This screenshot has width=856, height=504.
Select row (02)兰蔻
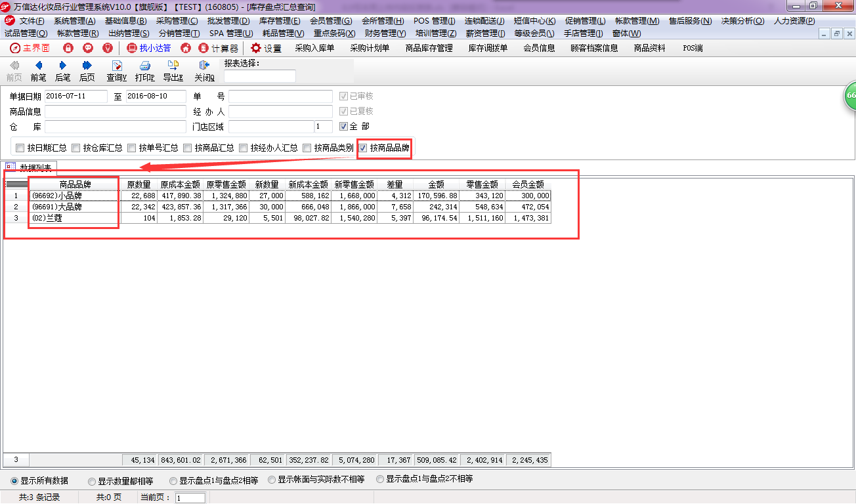click(277, 218)
